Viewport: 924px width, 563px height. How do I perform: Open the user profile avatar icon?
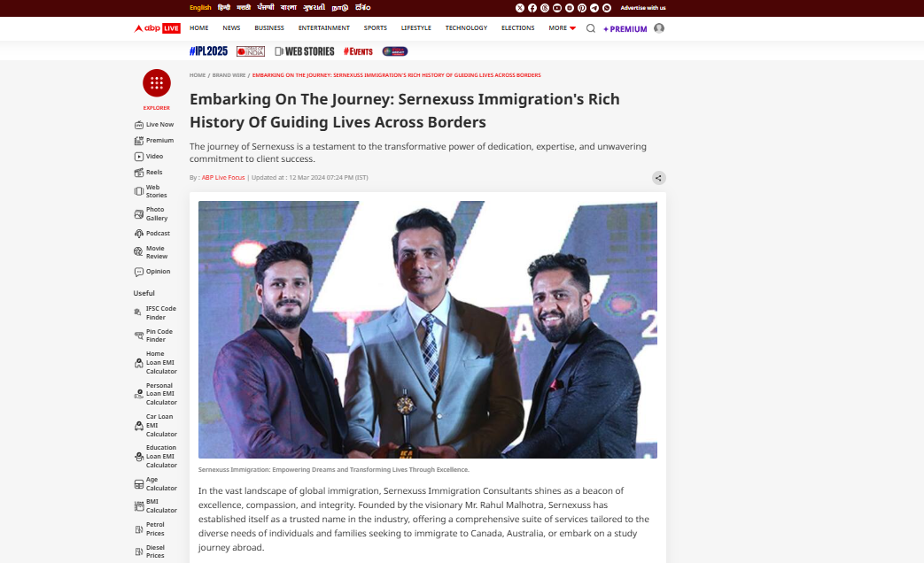coord(659,28)
